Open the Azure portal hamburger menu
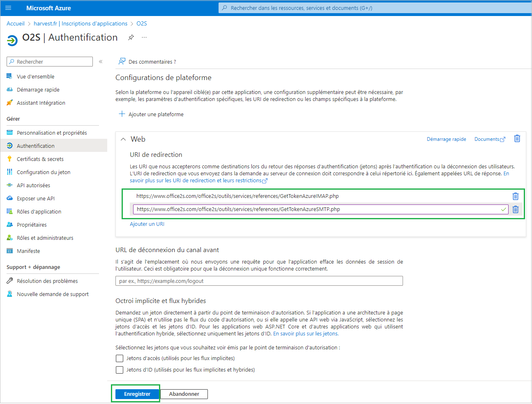Image resolution: width=532 pixels, height=404 pixels. click(x=8, y=8)
